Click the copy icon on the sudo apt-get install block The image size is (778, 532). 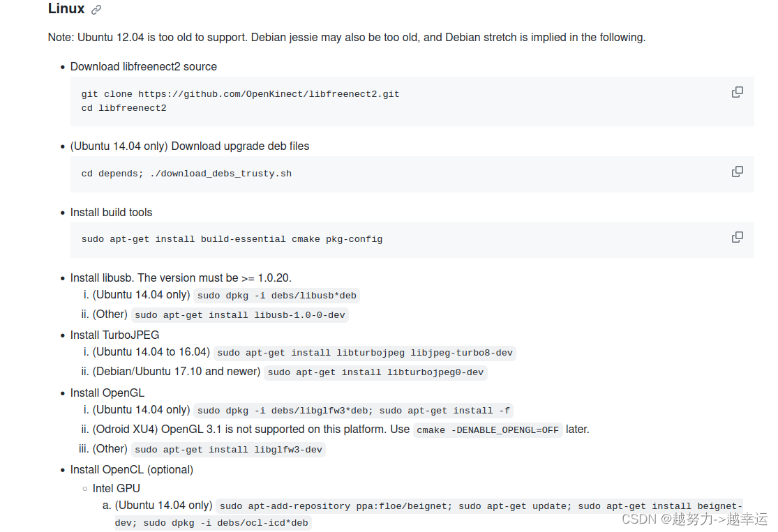[x=738, y=236]
